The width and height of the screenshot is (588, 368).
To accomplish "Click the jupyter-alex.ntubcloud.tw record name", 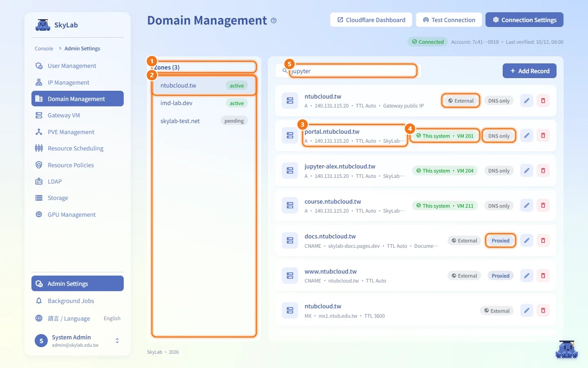I will [x=340, y=166].
